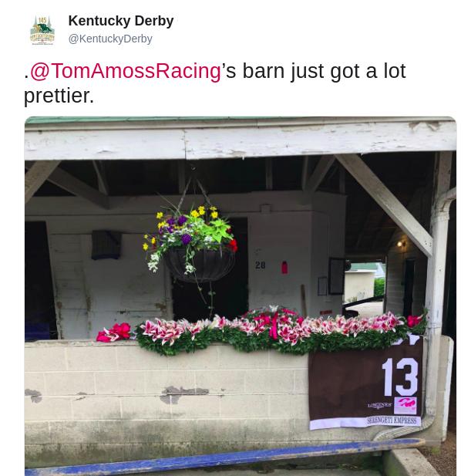Viewport: 471px width, 476px height.
Task: Click the glowing barn light at right
Action: [x=400, y=244]
